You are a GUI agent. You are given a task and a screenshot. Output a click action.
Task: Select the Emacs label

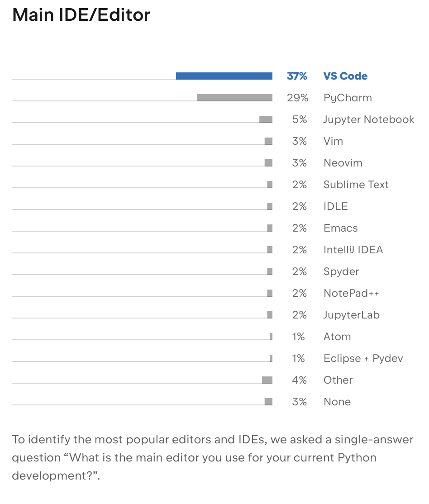[341, 228]
